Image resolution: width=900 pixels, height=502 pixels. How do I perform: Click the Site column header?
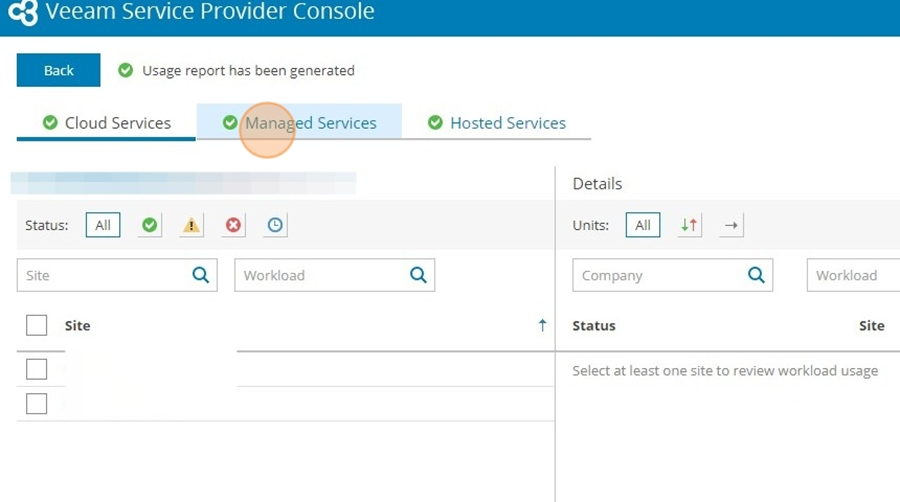[x=77, y=326]
